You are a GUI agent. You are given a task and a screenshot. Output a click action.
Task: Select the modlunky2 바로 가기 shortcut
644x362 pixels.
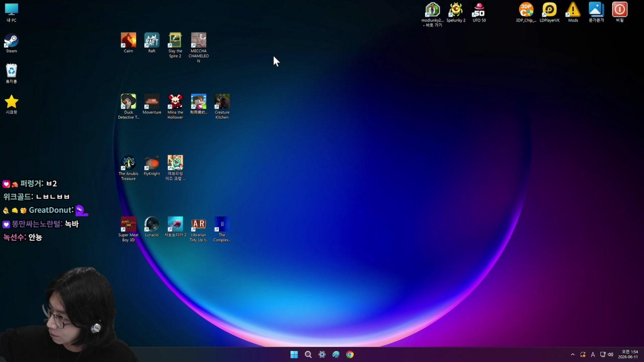432,15
